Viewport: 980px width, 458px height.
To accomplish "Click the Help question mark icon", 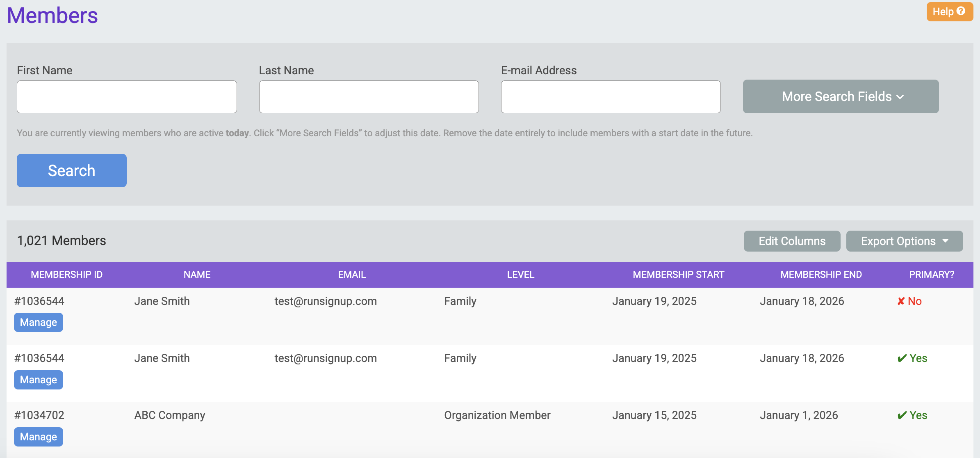I will click(x=961, y=11).
